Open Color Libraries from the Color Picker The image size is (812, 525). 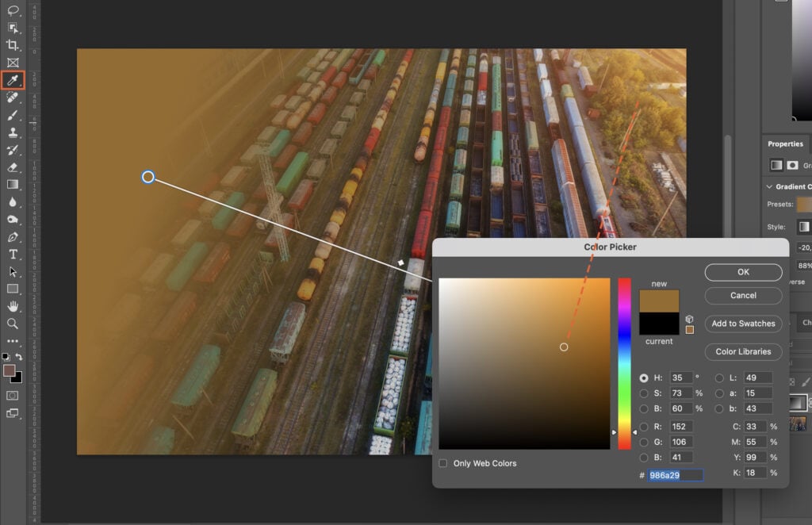743,351
